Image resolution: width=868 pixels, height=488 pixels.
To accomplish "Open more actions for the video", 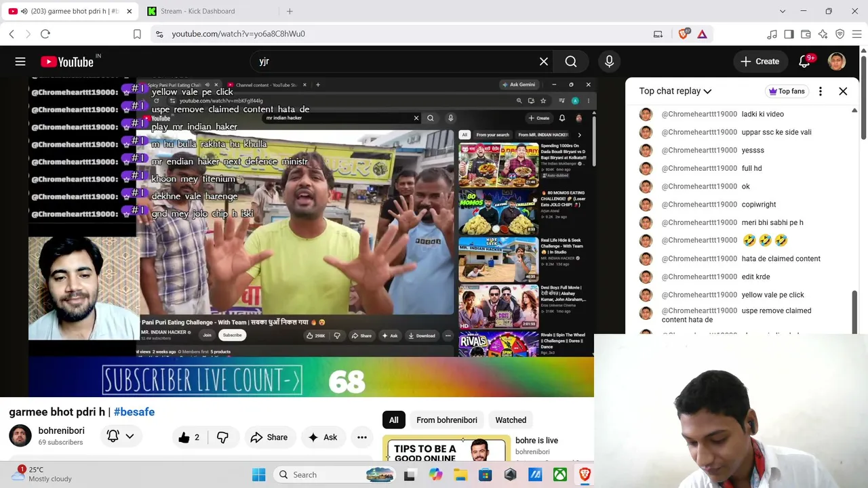I will click(x=362, y=437).
